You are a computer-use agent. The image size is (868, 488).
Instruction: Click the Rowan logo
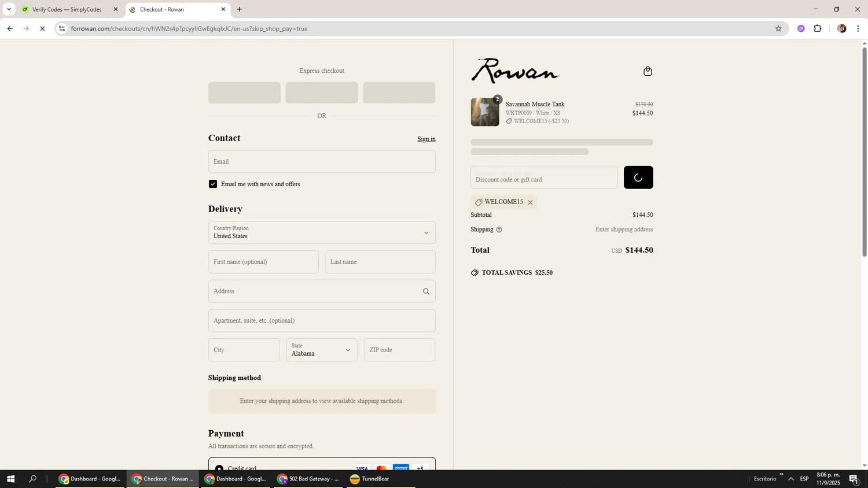coord(515,71)
